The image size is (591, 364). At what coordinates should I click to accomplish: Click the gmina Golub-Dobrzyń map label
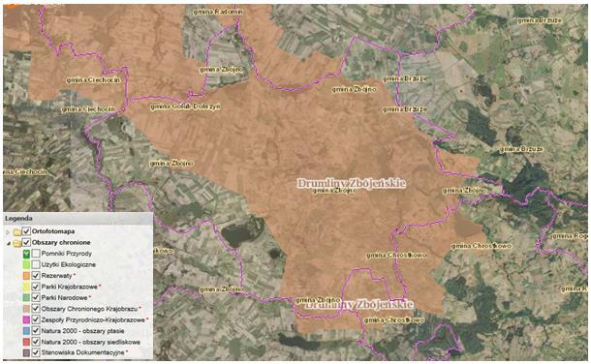pos(185,106)
